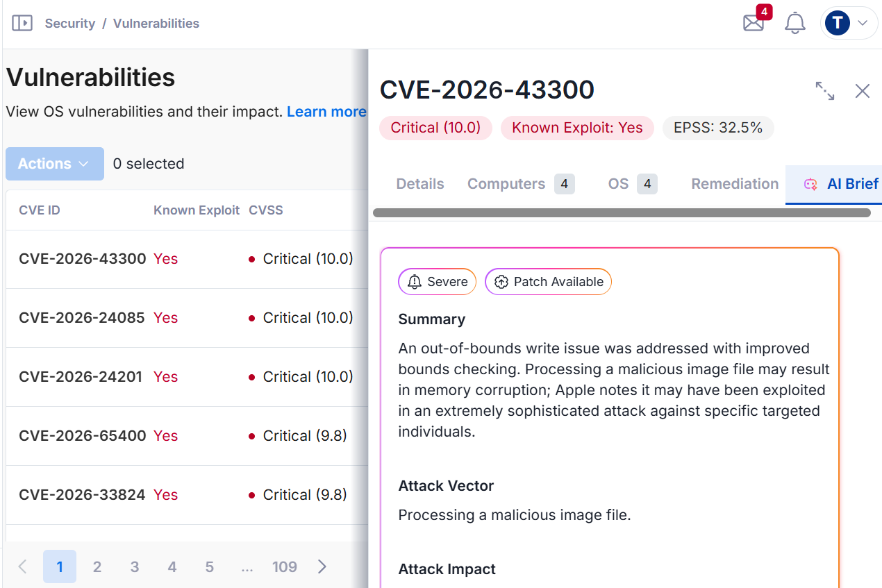Click the AI Brief sparkle icon
Screen dimensions: 882x588
810,184
